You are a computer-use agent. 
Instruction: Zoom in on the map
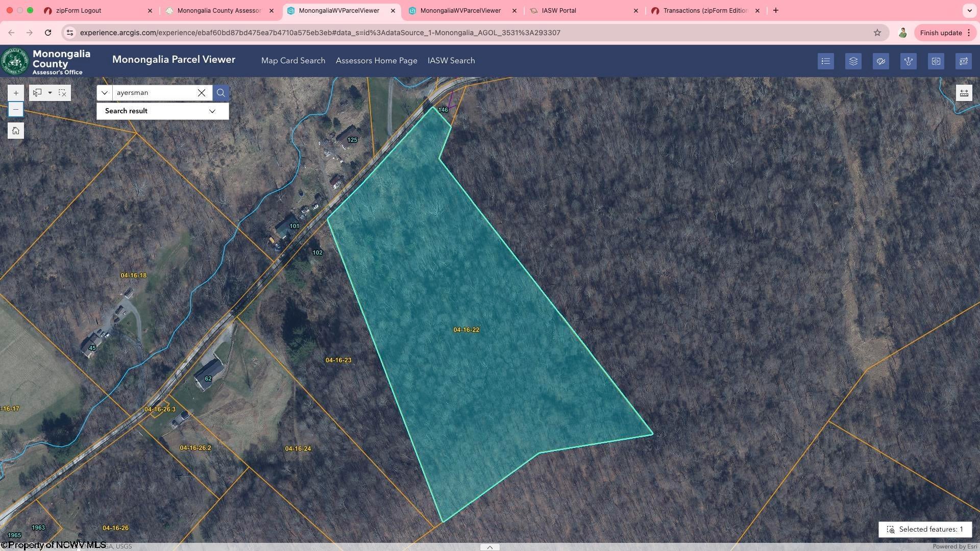click(x=16, y=93)
